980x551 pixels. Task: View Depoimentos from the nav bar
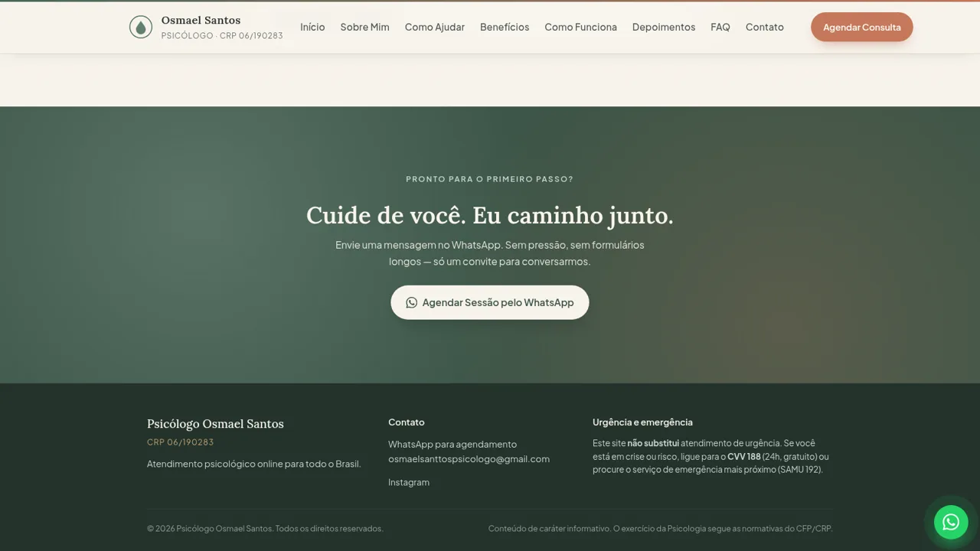click(664, 27)
